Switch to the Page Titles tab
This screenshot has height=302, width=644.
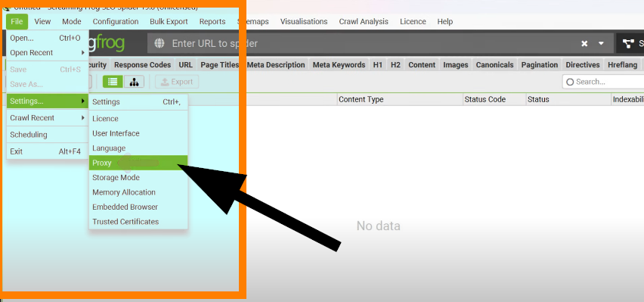coord(220,64)
